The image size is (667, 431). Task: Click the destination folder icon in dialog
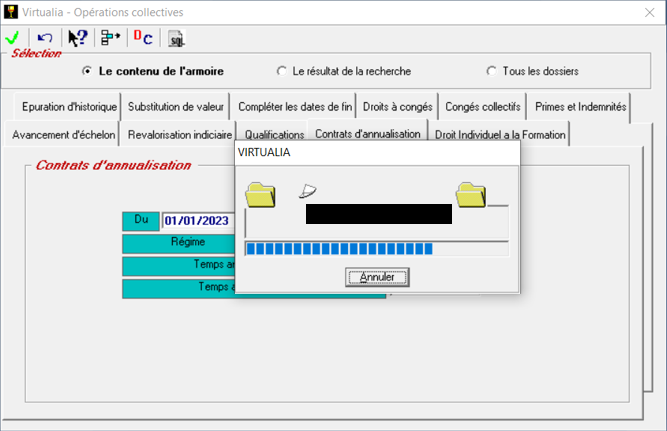coord(470,194)
